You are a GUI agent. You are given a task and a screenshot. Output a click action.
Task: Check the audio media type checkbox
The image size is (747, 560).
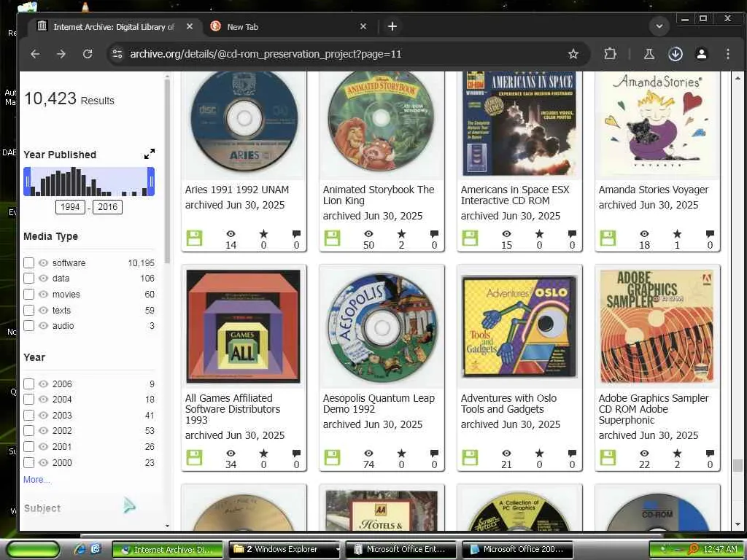pyautogui.click(x=29, y=326)
